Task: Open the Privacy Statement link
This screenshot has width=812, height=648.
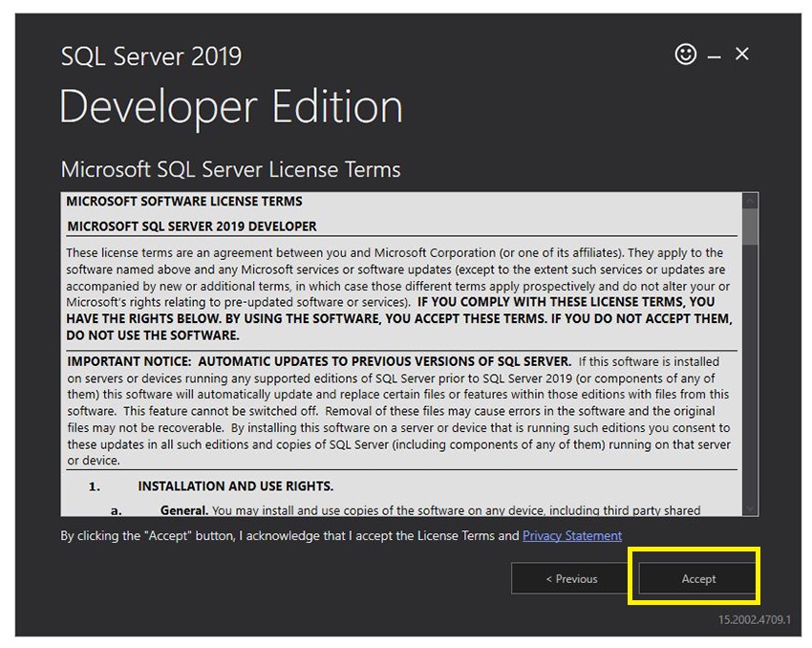Action: click(x=571, y=535)
